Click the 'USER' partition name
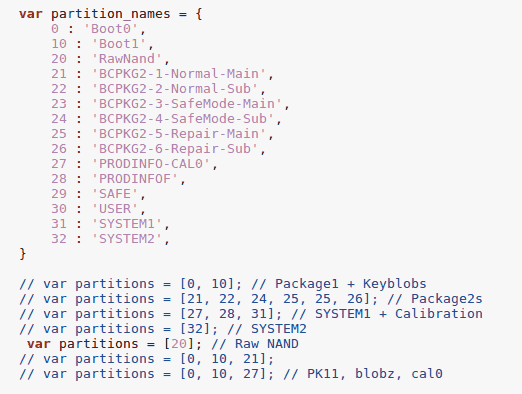 (x=115, y=209)
